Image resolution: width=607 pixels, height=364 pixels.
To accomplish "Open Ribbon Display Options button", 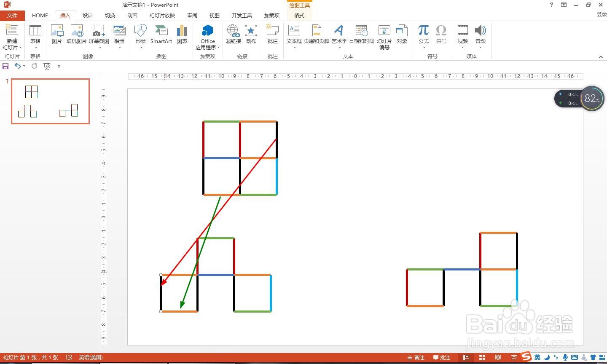I will click(x=564, y=5).
